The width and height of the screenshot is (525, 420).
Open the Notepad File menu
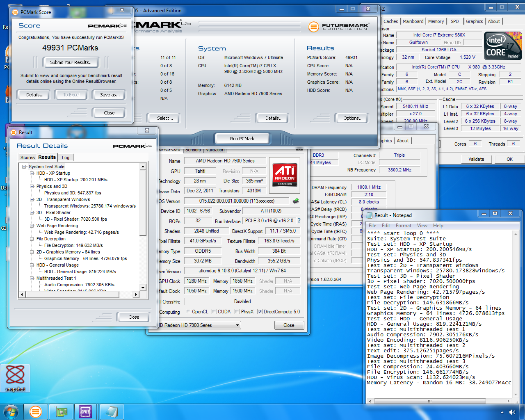tap(372, 226)
